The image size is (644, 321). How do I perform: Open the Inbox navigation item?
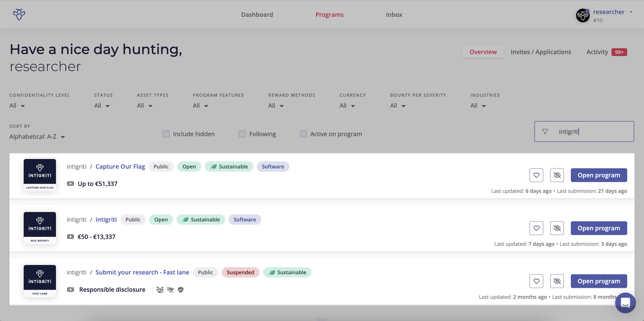(394, 15)
